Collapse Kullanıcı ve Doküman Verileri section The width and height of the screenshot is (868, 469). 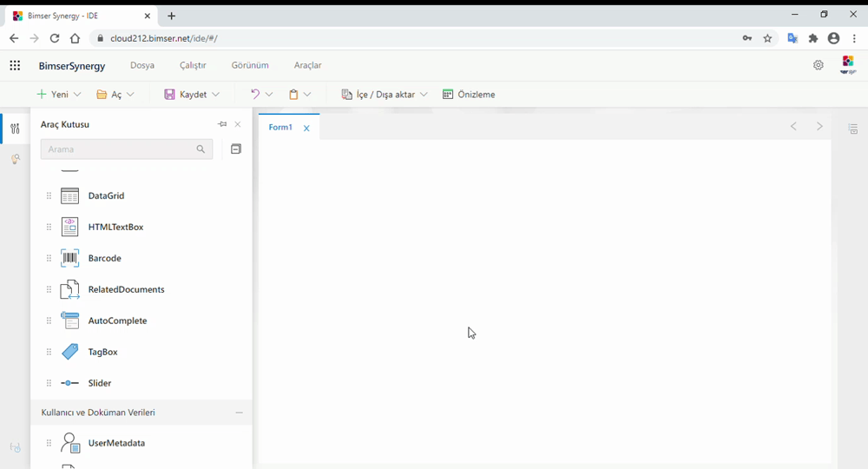point(239,413)
